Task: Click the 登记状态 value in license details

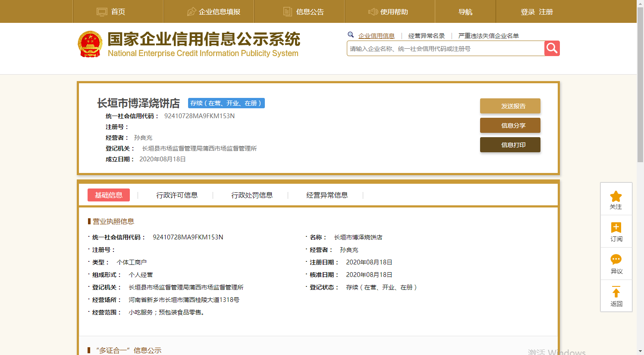Action: tap(382, 287)
